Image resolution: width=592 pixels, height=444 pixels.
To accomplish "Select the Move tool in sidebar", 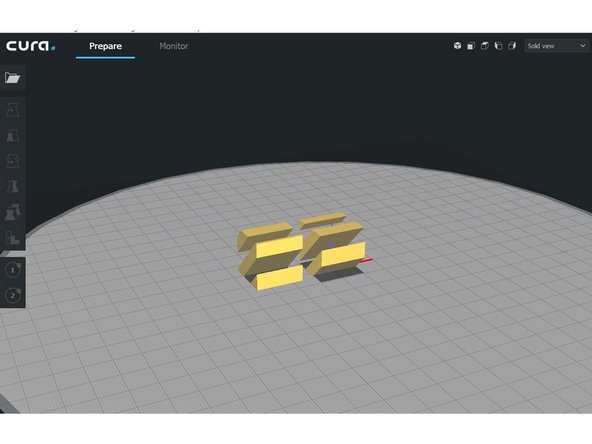I will pos(13,110).
